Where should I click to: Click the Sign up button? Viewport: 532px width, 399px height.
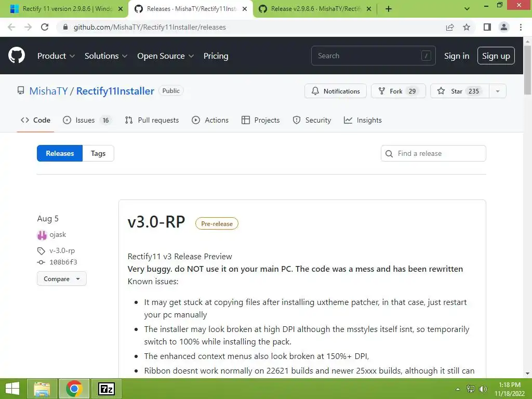(x=496, y=56)
